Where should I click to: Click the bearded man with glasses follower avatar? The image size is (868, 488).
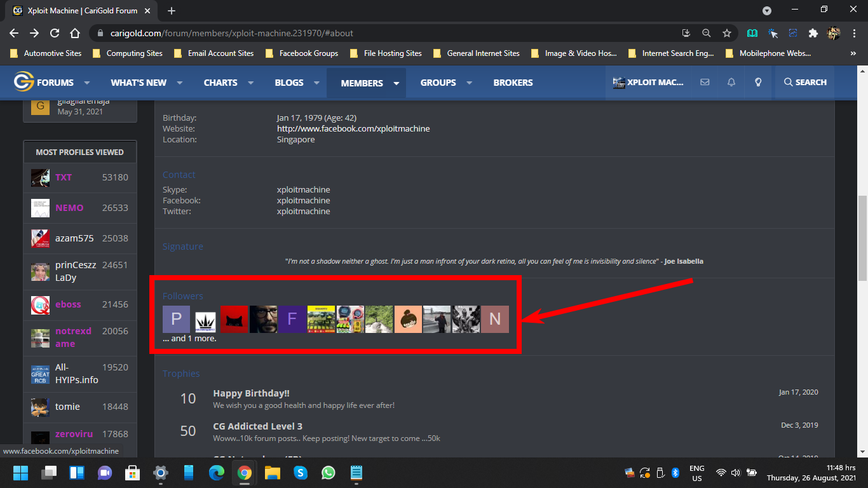[x=263, y=319]
